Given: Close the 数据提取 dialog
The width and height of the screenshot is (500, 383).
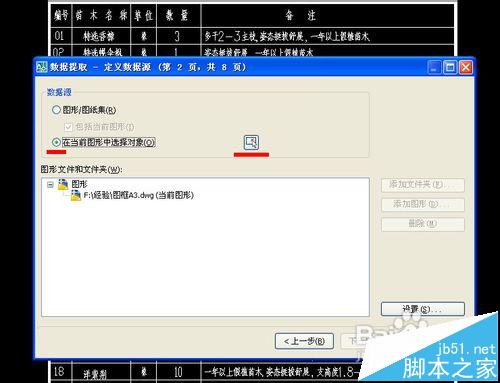Looking at the screenshot, I should tap(466, 67).
